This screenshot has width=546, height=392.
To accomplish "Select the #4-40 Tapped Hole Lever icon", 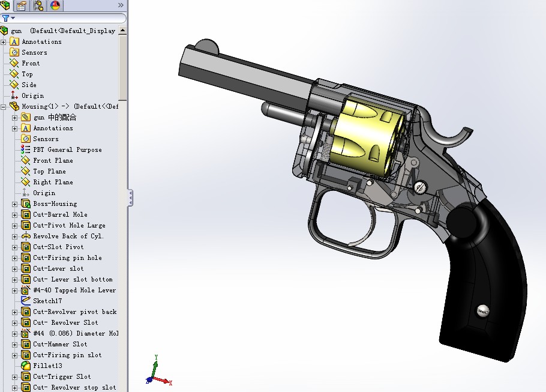I will click(25, 290).
